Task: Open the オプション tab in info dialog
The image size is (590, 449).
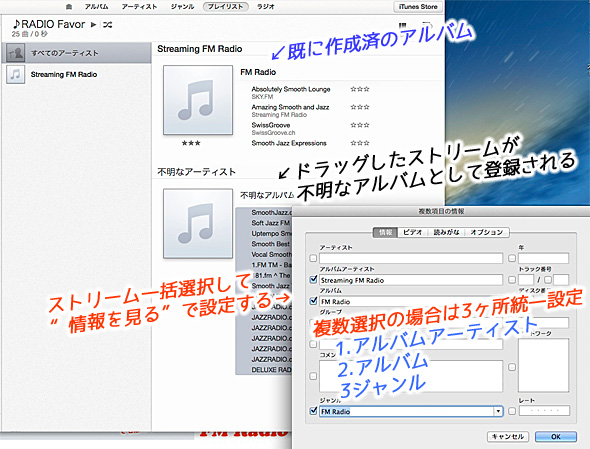Action: pyautogui.click(x=487, y=232)
